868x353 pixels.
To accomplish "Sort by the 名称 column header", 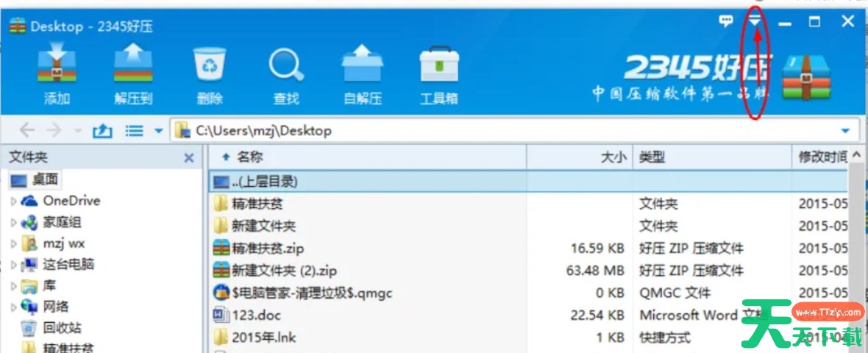I will click(368, 157).
